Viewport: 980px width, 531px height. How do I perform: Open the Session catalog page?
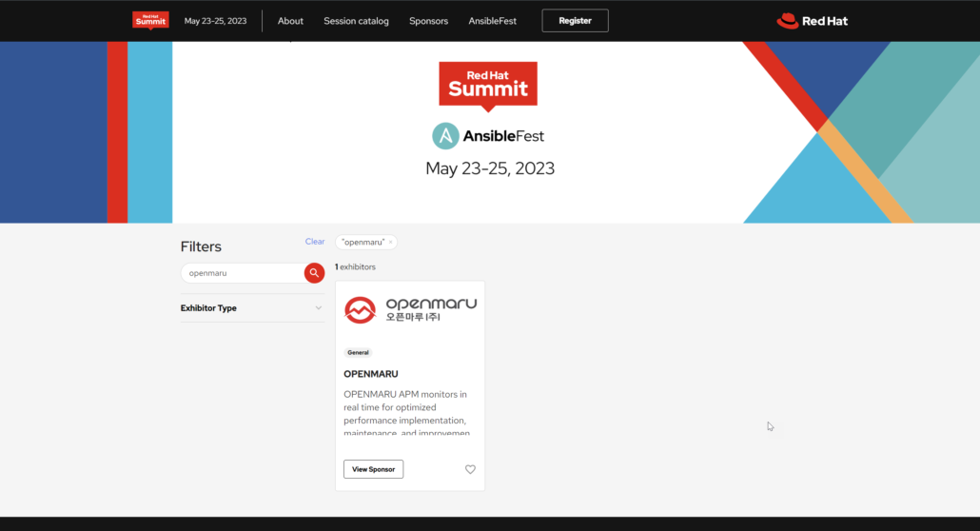[x=356, y=21]
